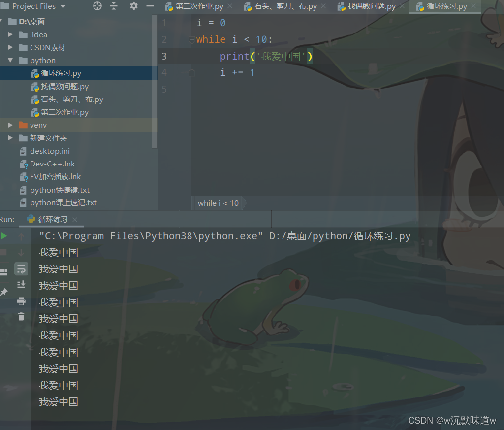Toggle soft-wrap in the run console

tap(21, 269)
